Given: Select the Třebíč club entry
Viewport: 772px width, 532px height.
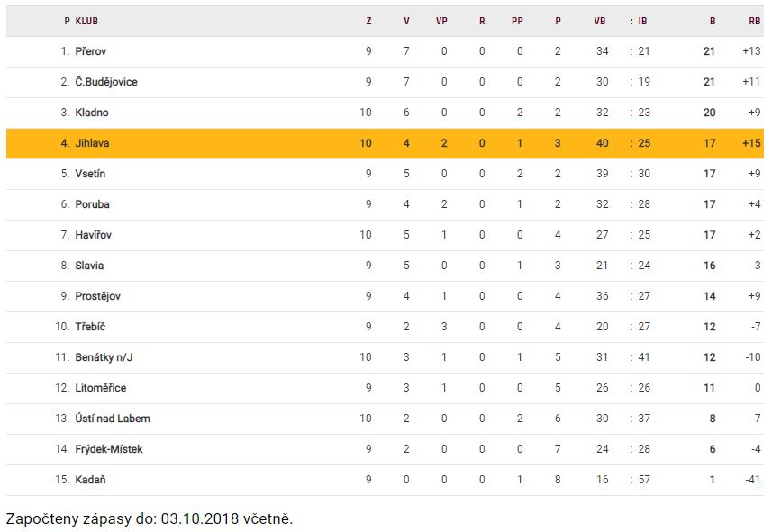Looking at the screenshot, I should (x=91, y=327).
